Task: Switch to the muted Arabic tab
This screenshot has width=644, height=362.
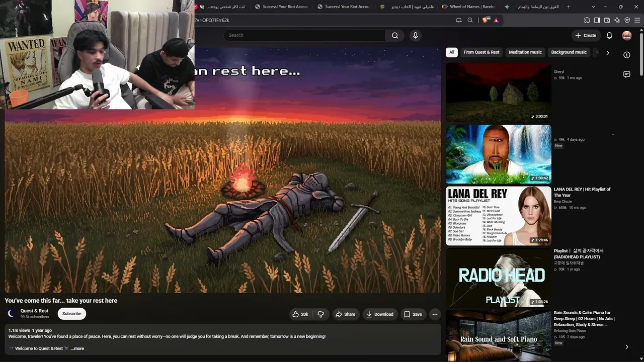Action: pyautogui.click(x=222, y=7)
